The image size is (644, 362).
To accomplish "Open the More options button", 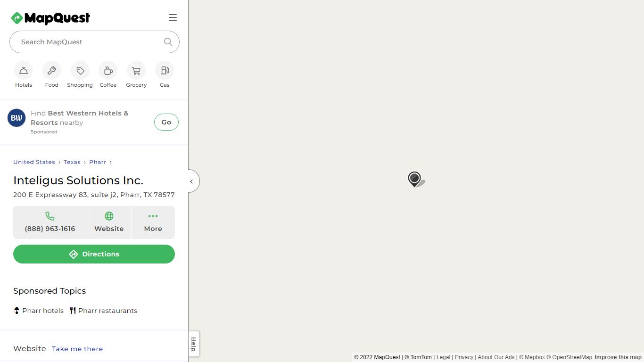I will point(153,222).
